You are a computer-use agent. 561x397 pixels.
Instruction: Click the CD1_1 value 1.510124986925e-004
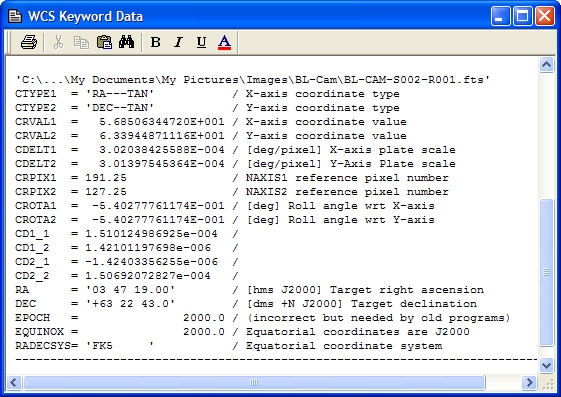point(151,234)
